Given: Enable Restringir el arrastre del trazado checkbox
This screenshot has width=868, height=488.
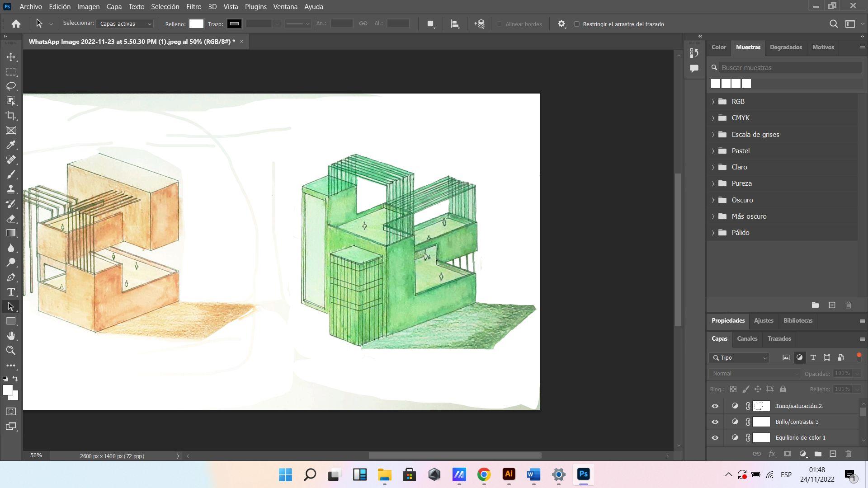Looking at the screenshot, I should (x=576, y=24).
